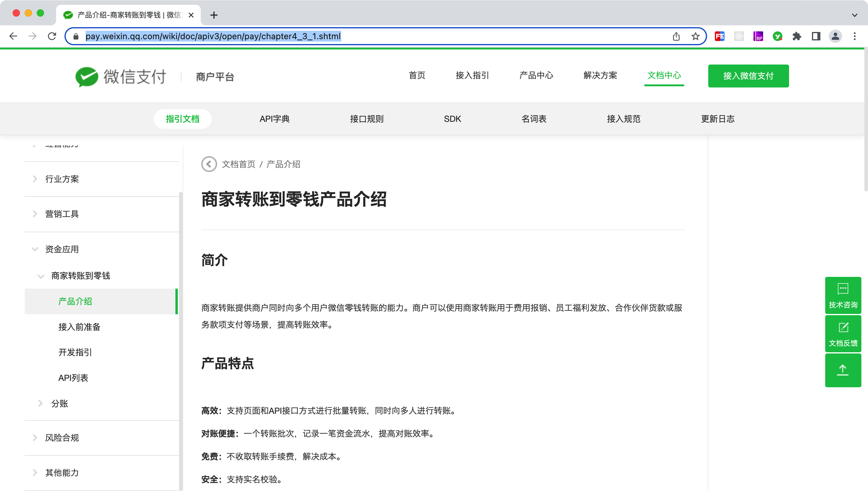Image resolution: width=868 pixels, height=491 pixels.
Task: Open the browser extensions puzzle icon
Action: point(797,36)
